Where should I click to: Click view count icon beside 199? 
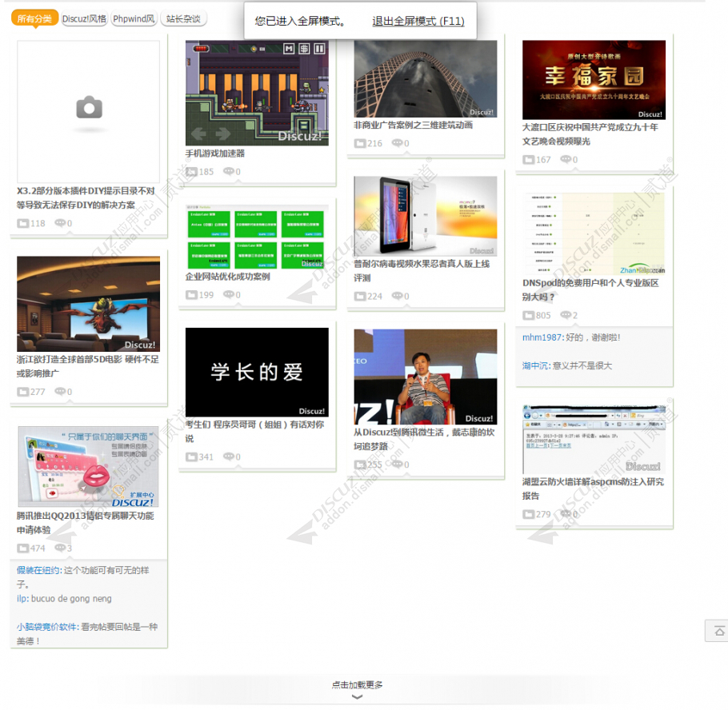click(191, 295)
